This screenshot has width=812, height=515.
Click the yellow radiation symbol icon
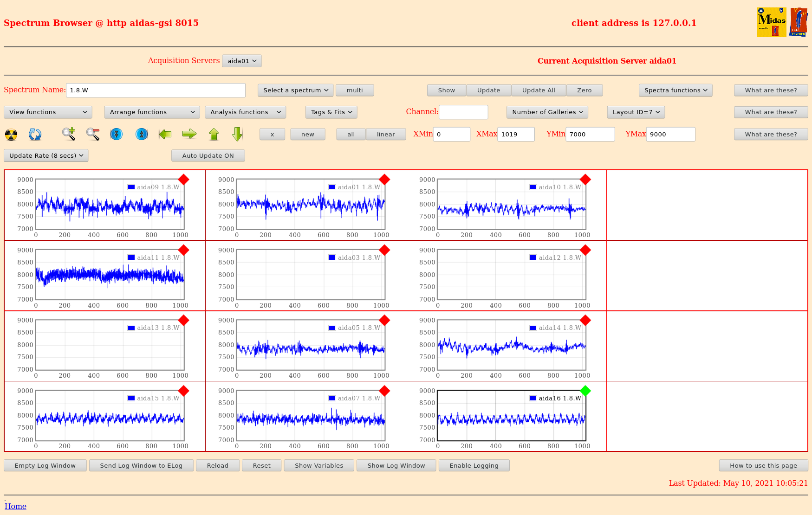[11, 135]
